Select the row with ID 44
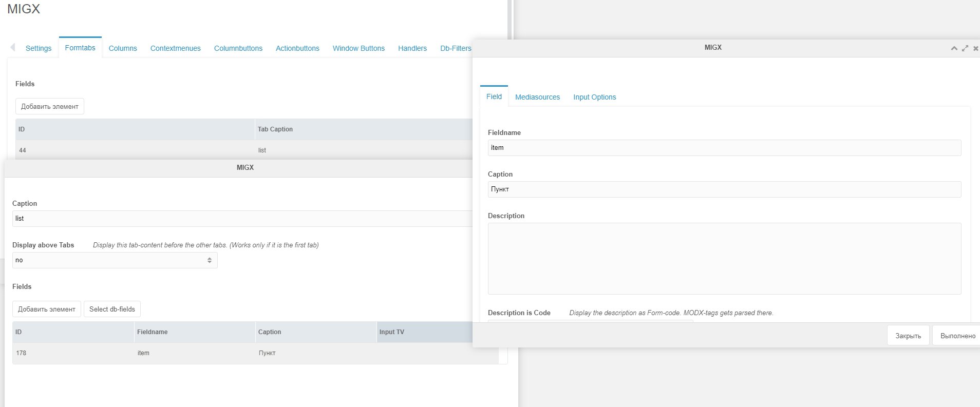The height and width of the screenshot is (407, 980). (x=244, y=150)
